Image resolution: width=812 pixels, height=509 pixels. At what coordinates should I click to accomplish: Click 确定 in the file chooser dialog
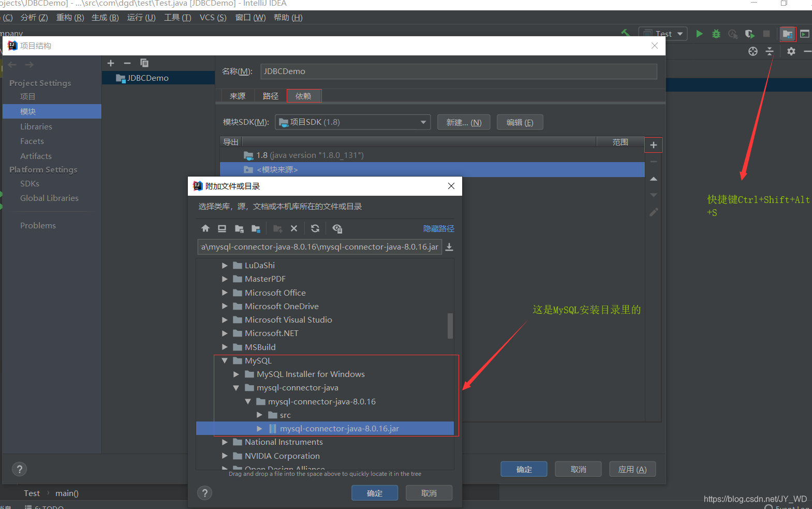tap(375, 493)
